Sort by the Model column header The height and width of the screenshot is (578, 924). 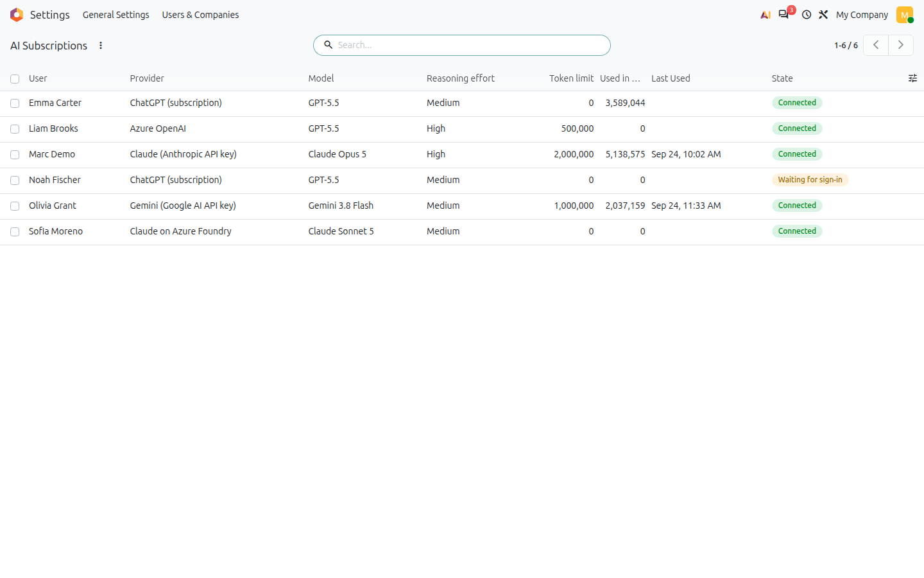(321, 78)
